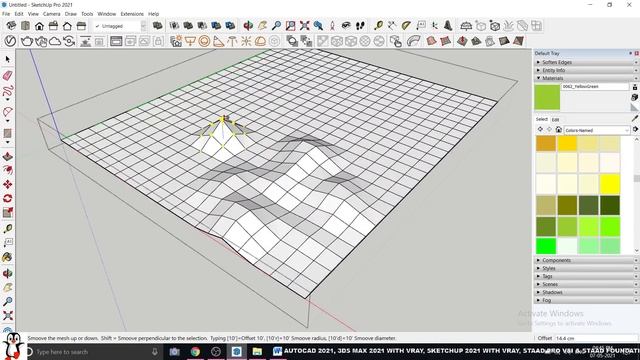This screenshot has width=640, height=360.
Task: Click the materials Details arrow button
Action: point(635,129)
